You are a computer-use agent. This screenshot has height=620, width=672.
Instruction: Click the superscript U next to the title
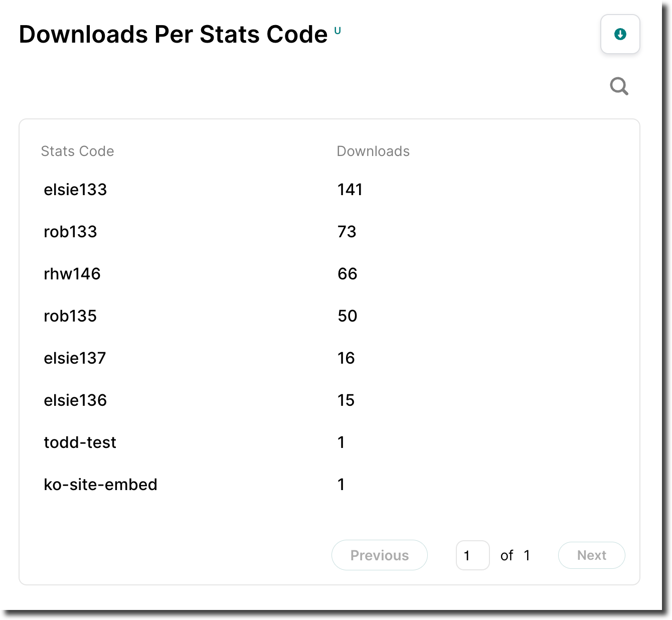pos(338,31)
